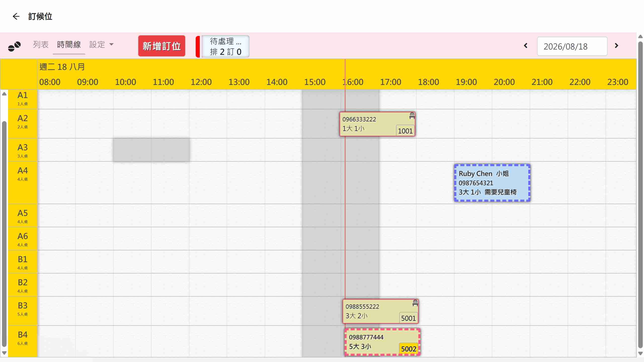Screen dimensions: 644x362
Task: Click the date field 2026/08/18
Action: point(572,46)
